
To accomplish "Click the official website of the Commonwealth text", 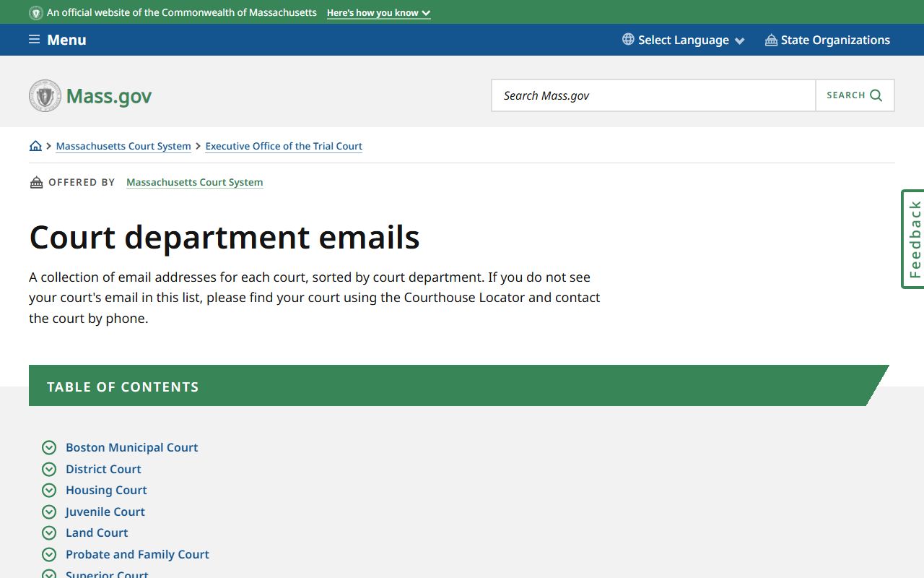I will pyautogui.click(x=182, y=13).
